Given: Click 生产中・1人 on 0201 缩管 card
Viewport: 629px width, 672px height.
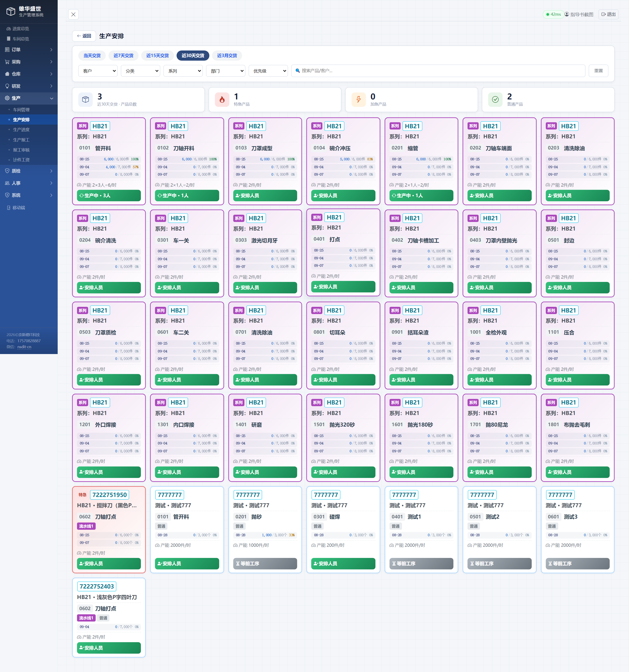Looking at the screenshot, I should tap(421, 196).
